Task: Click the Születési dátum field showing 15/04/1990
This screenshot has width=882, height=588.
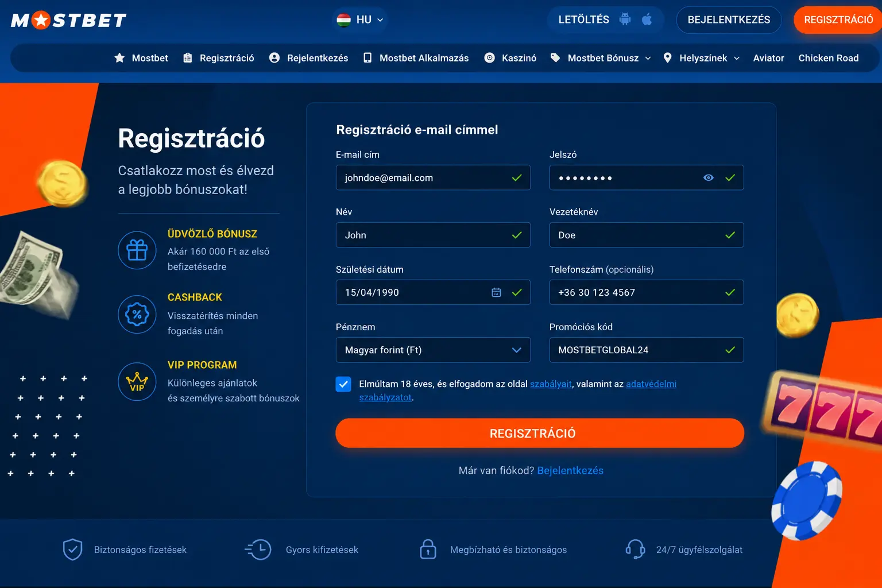Action: pos(433,292)
